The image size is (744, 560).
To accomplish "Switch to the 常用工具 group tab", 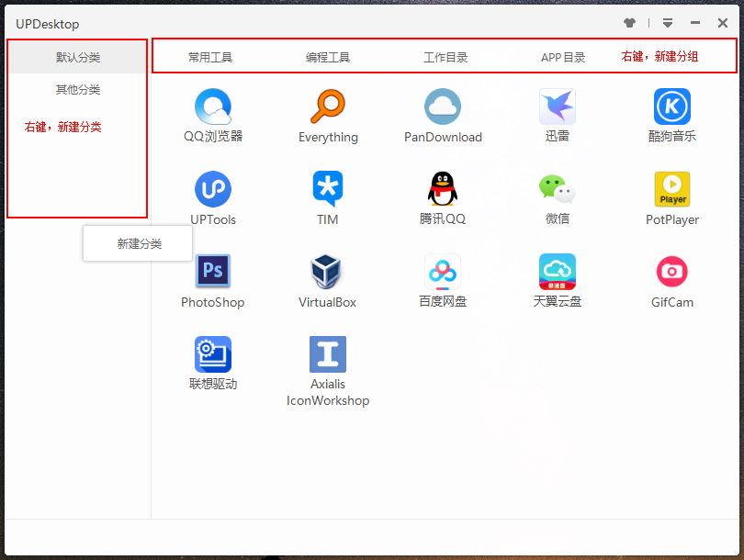I will point(210,57).
